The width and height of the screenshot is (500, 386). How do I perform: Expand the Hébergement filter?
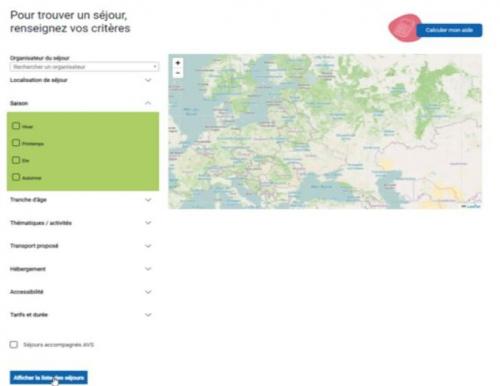pyautogui.click(x=81, y=269)
